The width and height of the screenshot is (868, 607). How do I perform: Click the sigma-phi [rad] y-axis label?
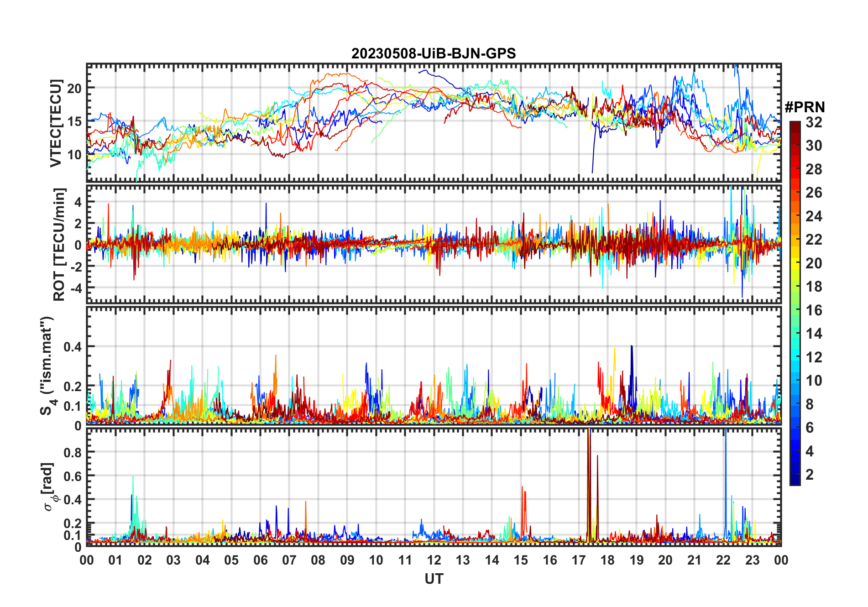tap(49, 487)
